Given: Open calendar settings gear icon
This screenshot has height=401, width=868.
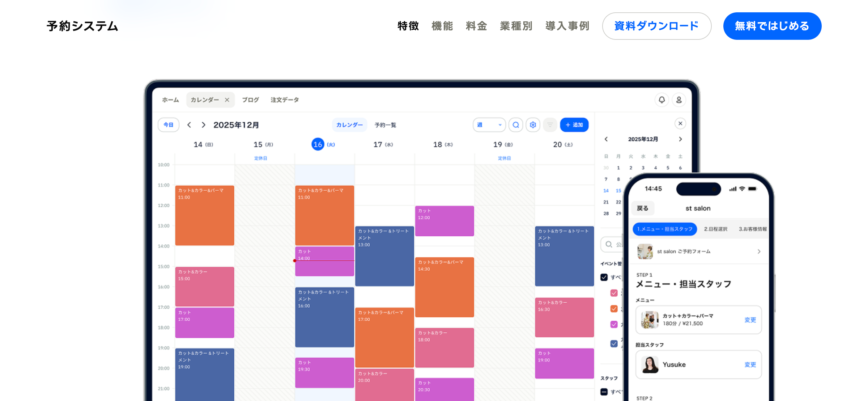Looking at the screenshot, I should click(x=533, y=125).
